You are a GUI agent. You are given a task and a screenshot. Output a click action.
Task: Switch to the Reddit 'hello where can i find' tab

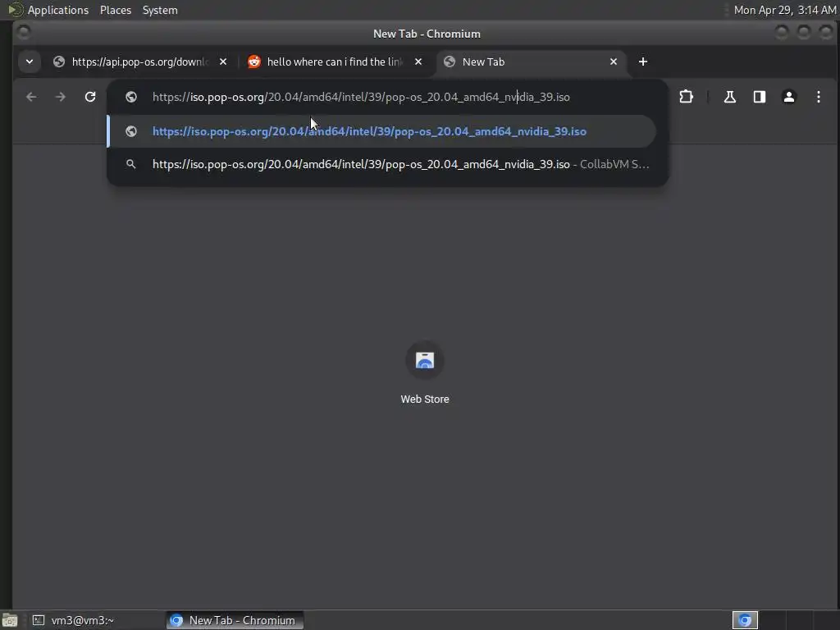335,62
